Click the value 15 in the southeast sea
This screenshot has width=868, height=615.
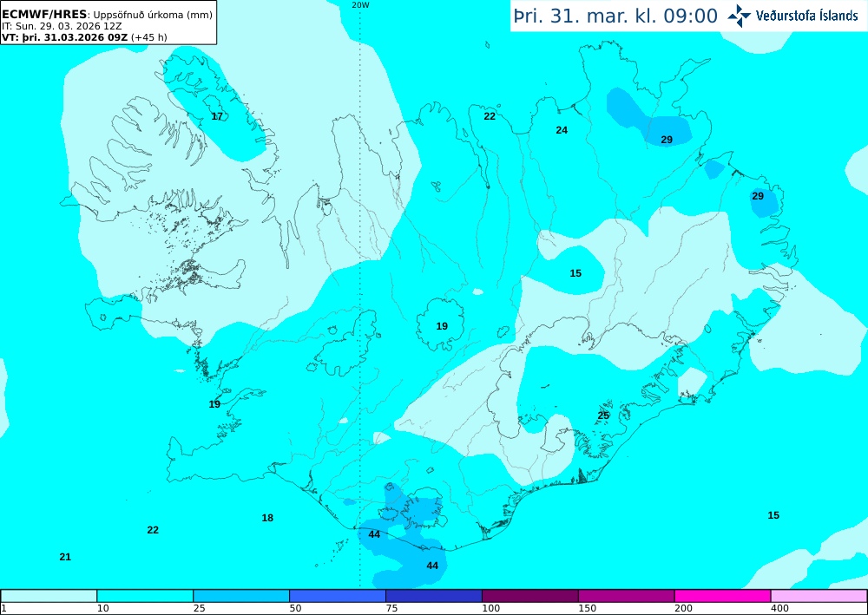click(x=773, y=515)
